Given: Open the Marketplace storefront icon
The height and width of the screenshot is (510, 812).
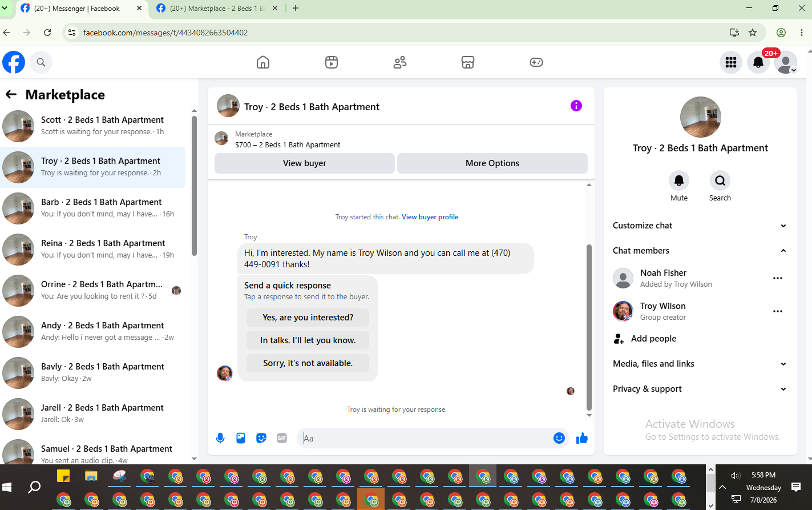Looking at the screenshot, I should pos(468,62).
